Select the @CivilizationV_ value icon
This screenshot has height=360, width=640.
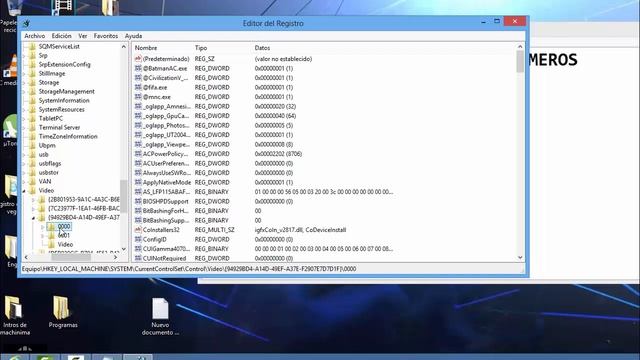coord(138,78)
